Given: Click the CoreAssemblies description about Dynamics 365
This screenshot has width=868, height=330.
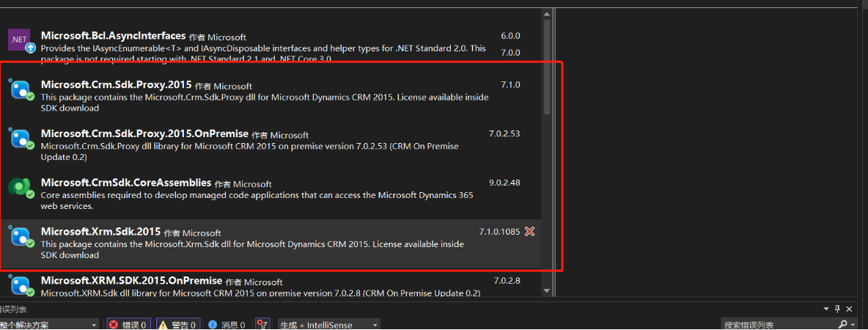Looking at the screenshot, I should (x=257, y=200).
